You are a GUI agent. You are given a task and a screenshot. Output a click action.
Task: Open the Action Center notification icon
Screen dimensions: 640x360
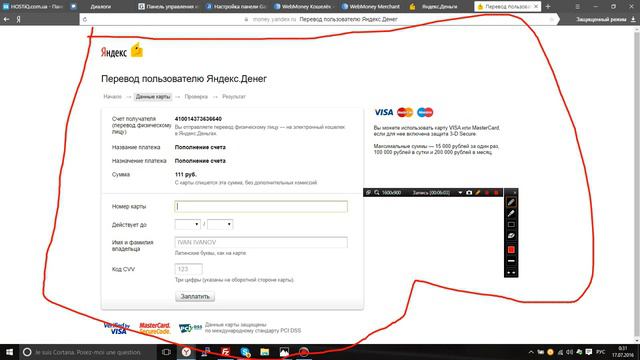tap(589, 352)
